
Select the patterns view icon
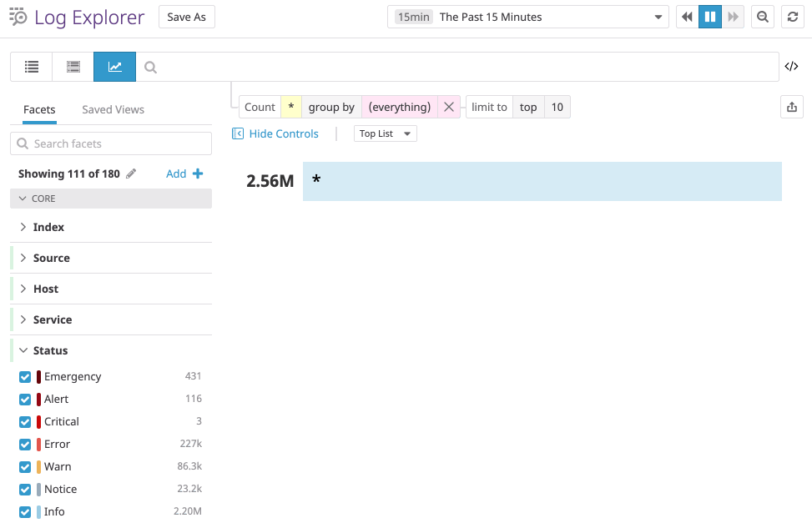tap(73, 67)
